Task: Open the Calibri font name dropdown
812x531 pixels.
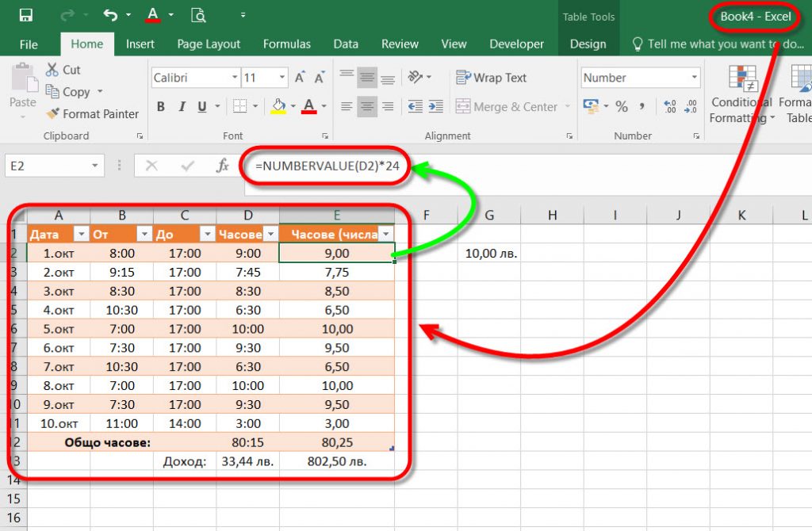Action: 235,78
